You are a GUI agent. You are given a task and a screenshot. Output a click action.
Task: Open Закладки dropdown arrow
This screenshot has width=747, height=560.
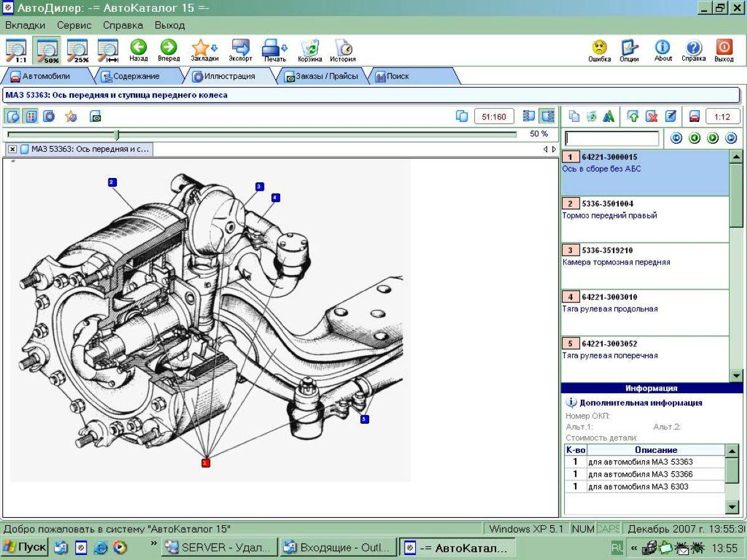click(x=215, y=48)
